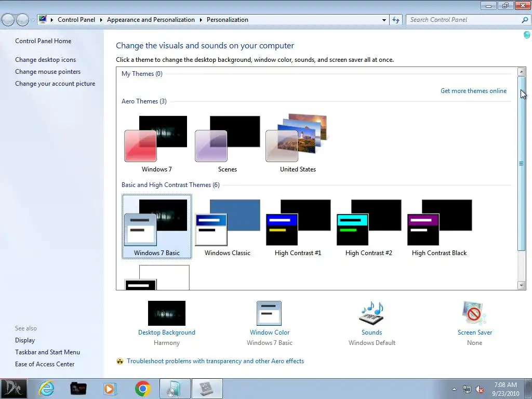
Task: Click the Personalization breadcrumb
Action: 228,20
